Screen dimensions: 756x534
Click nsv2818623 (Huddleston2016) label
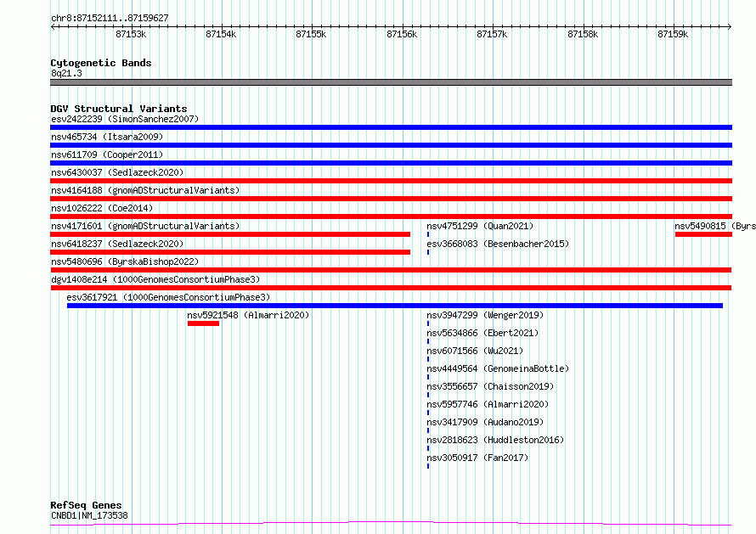click(x=495, y=440)
